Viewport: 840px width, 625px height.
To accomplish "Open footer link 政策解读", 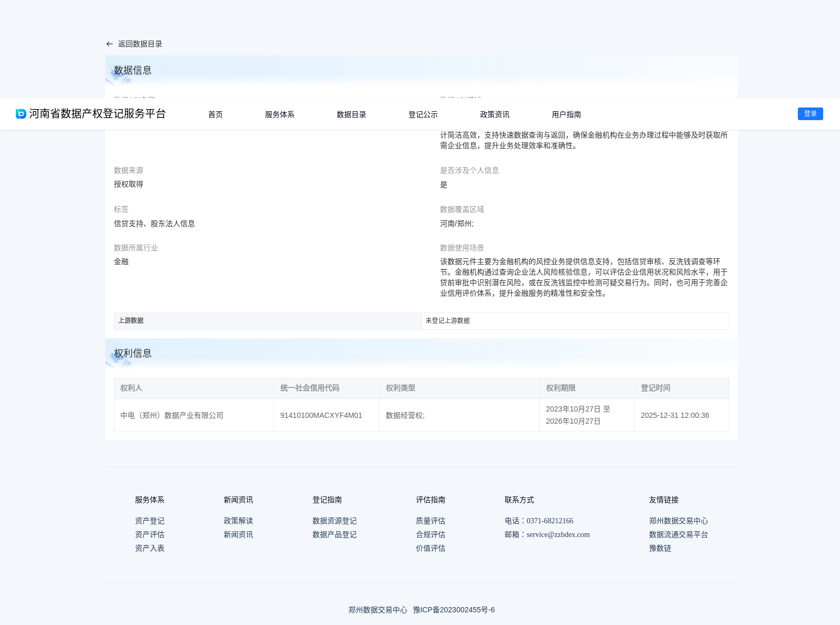I will tap(238, 521).
